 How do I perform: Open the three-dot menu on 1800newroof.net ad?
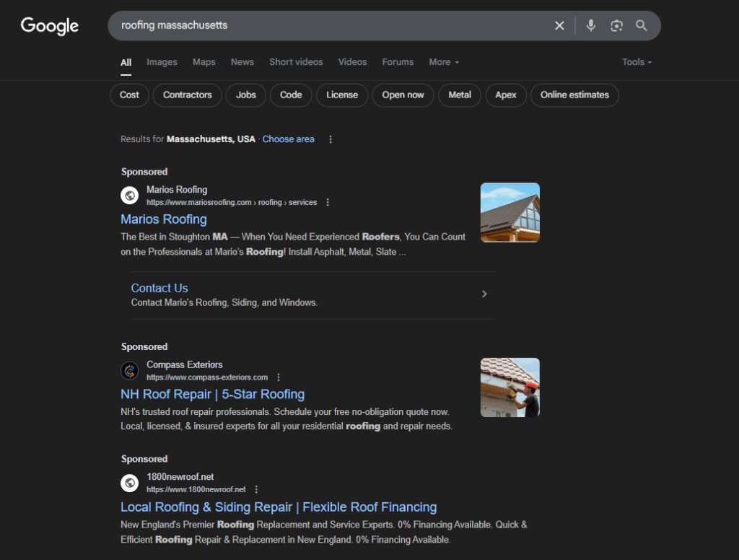(257, 489)
